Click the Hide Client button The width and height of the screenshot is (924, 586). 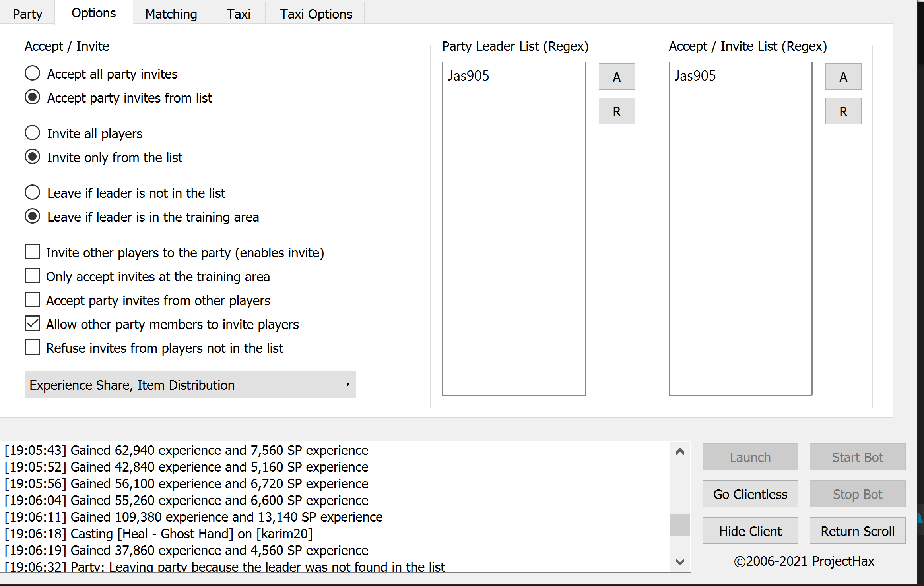click(x=750, y=531)
